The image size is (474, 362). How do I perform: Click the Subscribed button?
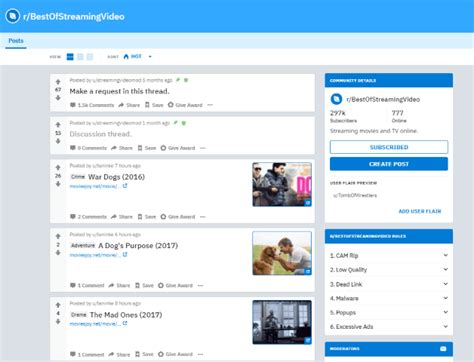coord(389,147)
